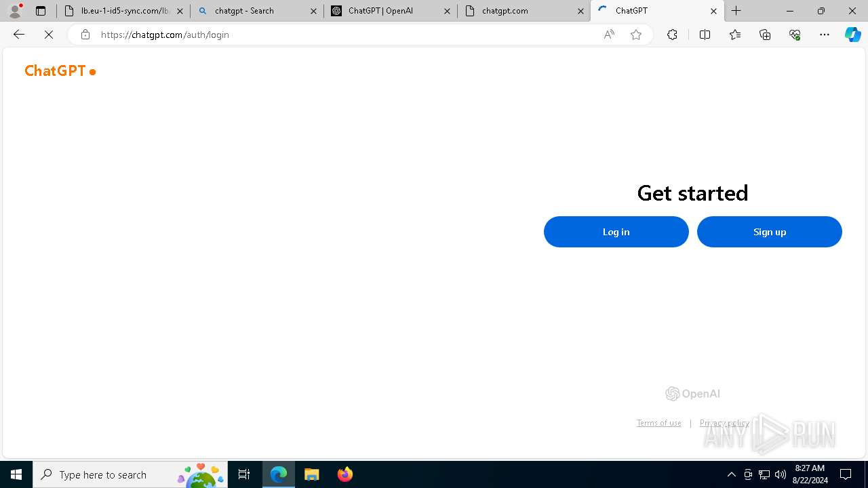The width and height of the screenshot is (868, 488).
Task: View site information lock icon
Action: (85, 35)
